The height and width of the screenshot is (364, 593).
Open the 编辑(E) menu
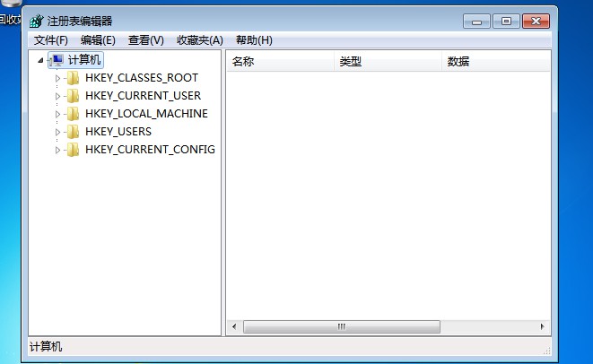(98, 40)
